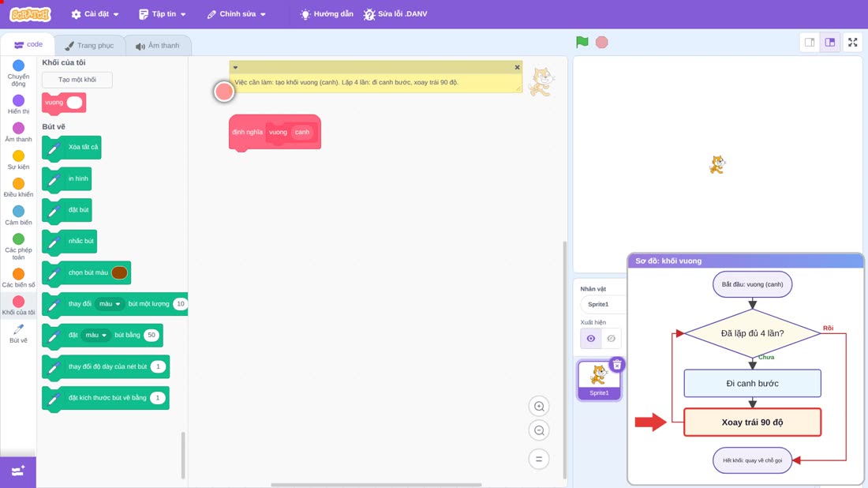The width and height of the screenshot is (868, 488).
Task: Select the Sprite1 thumbnail
Action: pos(599,380)
